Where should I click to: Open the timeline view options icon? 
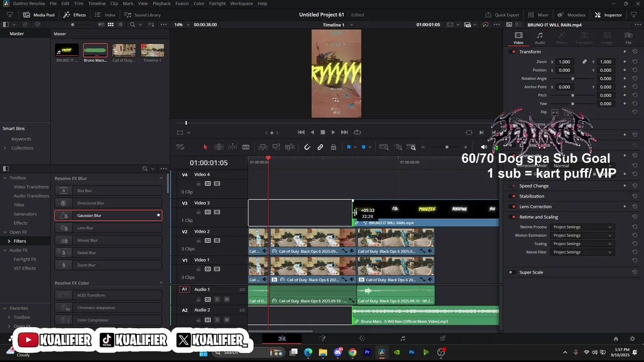point(181,147)
